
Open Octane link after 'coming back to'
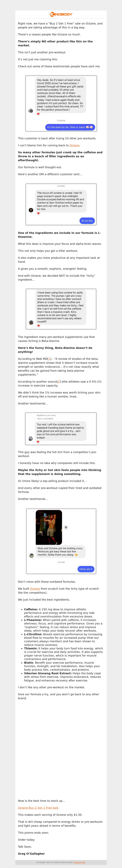coord(74,145)
